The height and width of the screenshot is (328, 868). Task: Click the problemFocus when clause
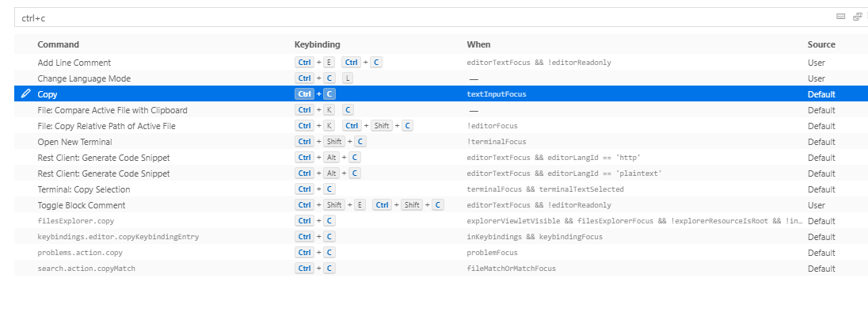click(x=492, y=253)
